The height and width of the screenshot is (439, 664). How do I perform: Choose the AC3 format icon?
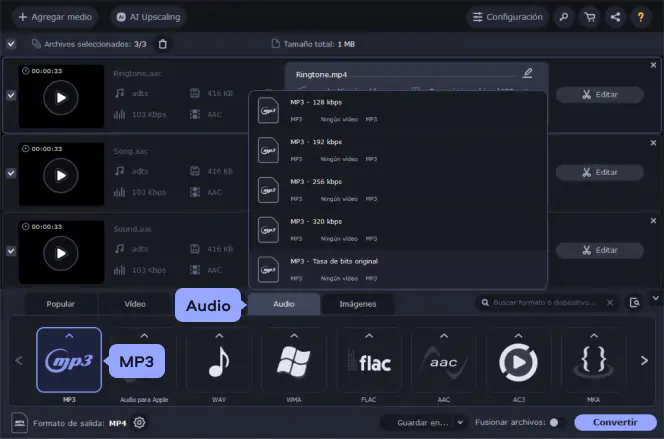coord(518,361)
